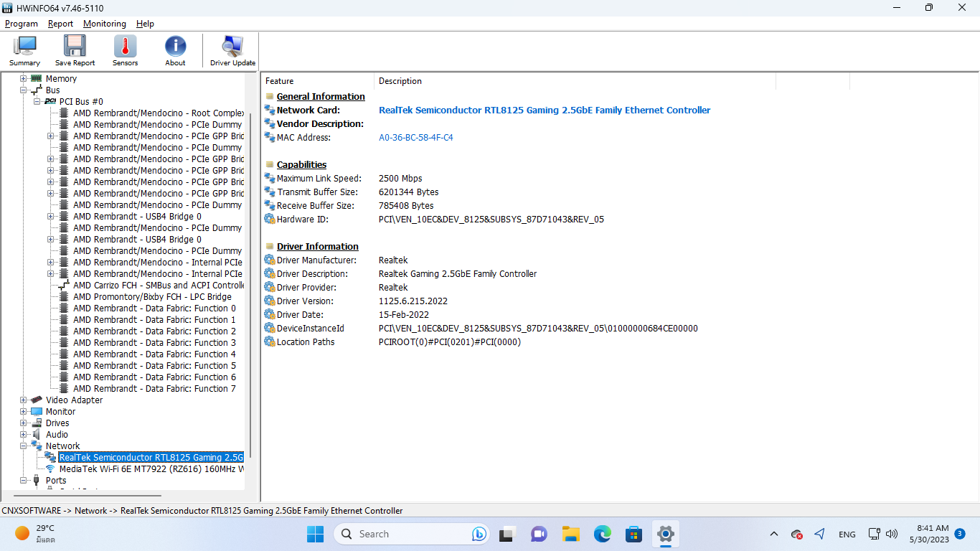
Task: Select Data Fabric: Function 0
Action: click(x=154, y=309)
